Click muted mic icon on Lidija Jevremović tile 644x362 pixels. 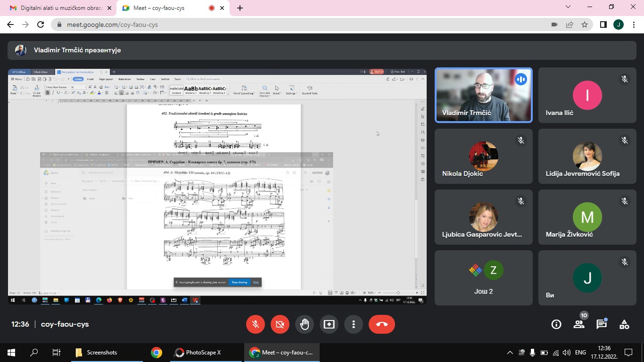pyautogui.click(x=625, y=140)
